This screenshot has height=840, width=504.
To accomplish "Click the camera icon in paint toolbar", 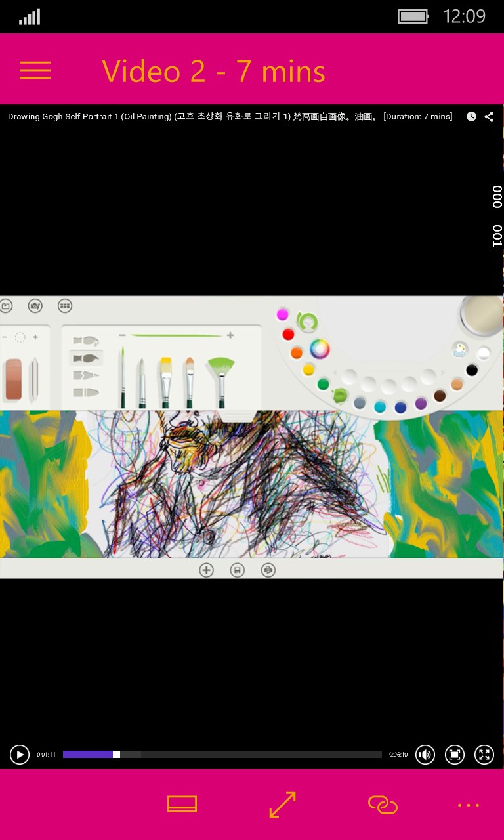I will tap(35, 305).
